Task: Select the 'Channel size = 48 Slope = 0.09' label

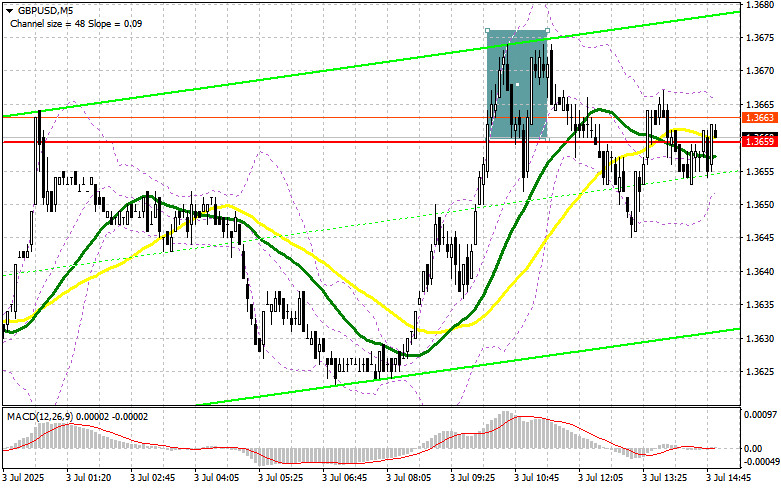Action: click(x=76, y=23)
